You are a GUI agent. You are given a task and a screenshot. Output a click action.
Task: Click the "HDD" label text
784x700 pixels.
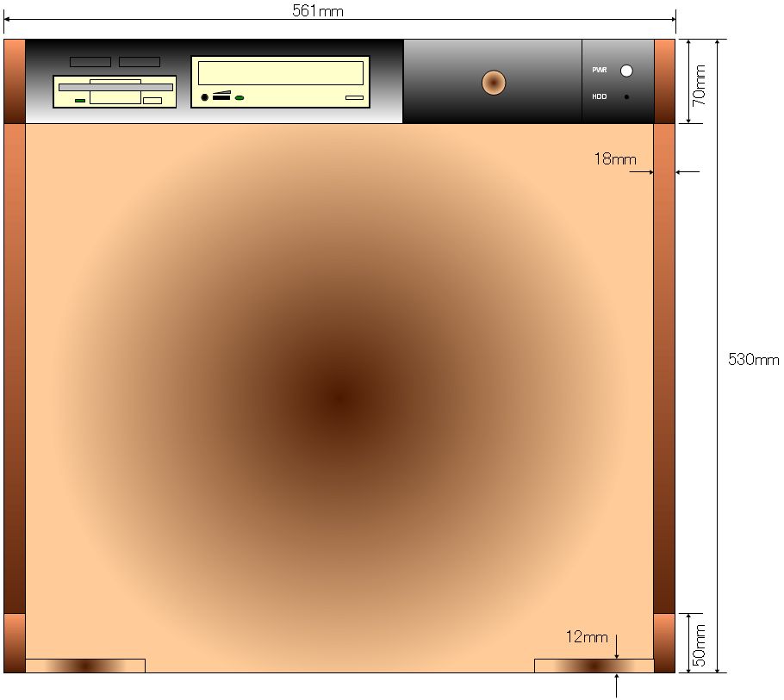600,96
